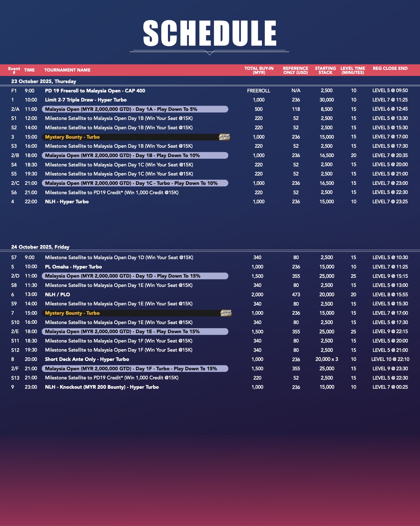
Task: Click the REFERENCE ONLY (USD) column header
Action: coord(295,70)
